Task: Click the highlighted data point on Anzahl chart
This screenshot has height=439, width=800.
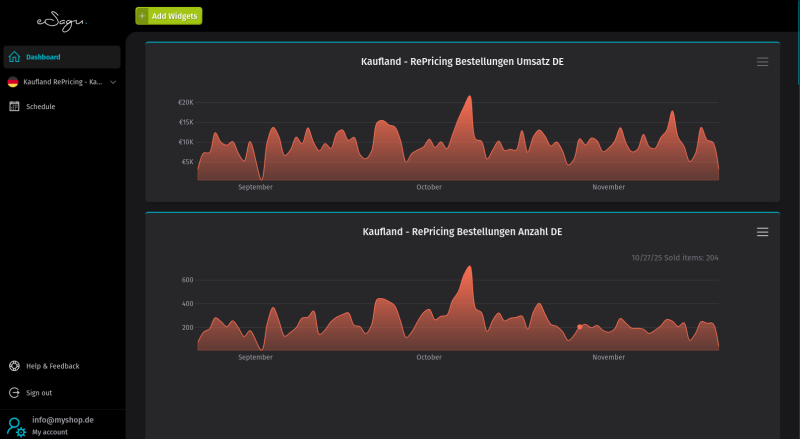Action: coord(580,327)
